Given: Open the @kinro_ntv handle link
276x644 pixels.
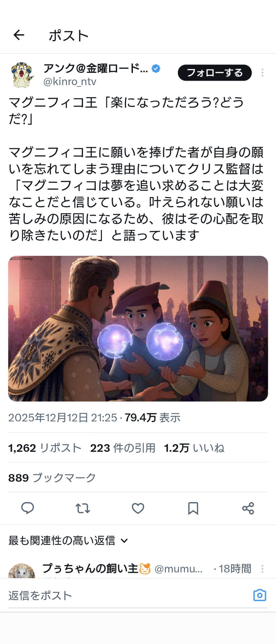Looking at the screenshot, I should (70, 82).
